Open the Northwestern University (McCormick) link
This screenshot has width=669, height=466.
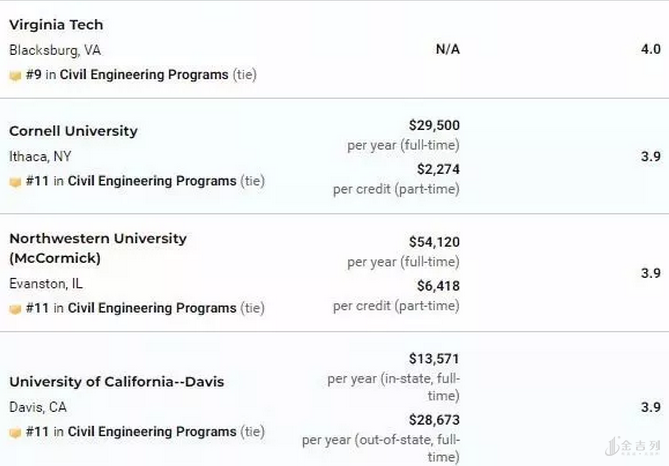97,248
